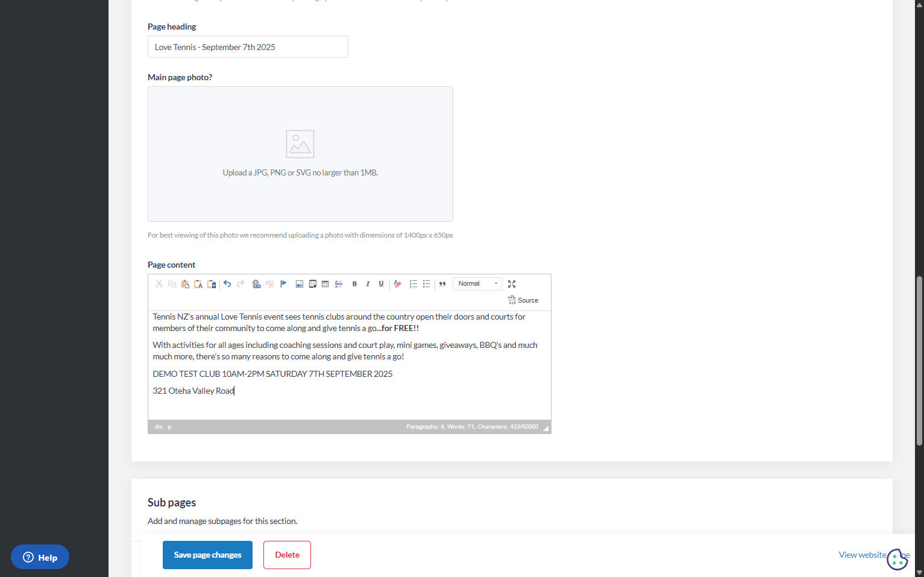Click the embed media icon
This screenshot has width=924, height=577.
313,284
